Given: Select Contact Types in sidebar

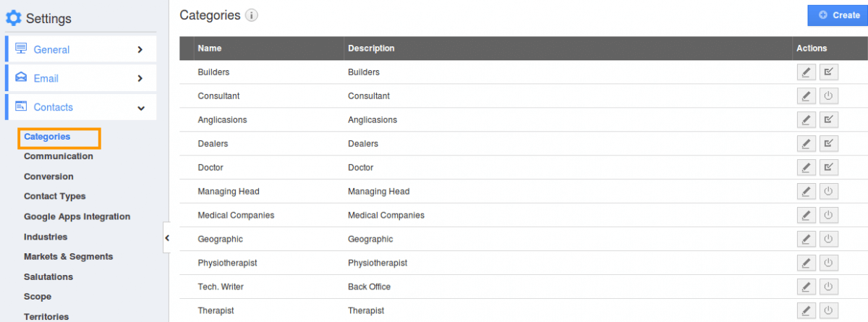Looking at the screenshot, I should coord(55,196).
